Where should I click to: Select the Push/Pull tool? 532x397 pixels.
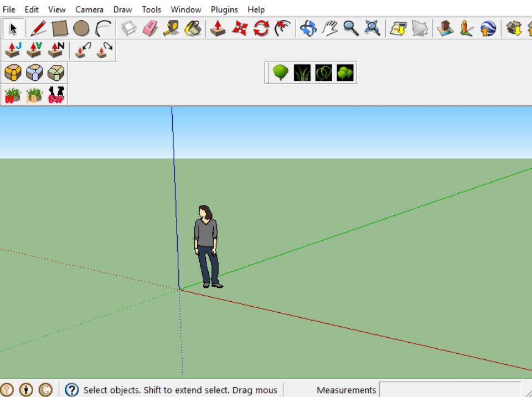(x=218, y=29)
